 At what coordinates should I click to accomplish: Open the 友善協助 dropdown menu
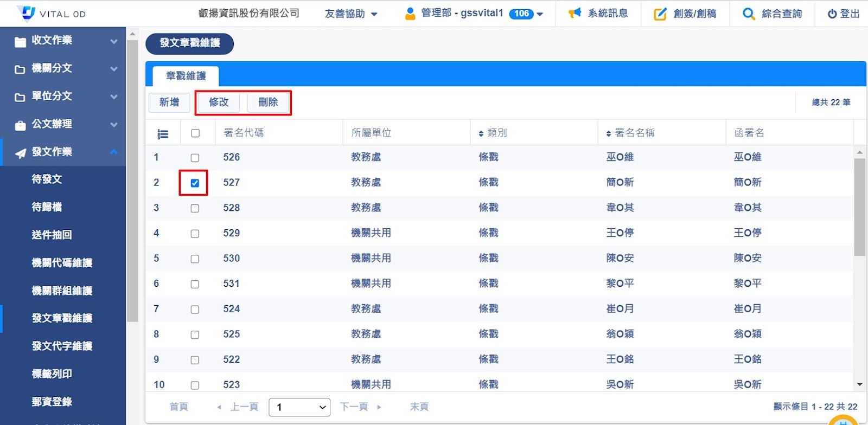click(350, 14)
